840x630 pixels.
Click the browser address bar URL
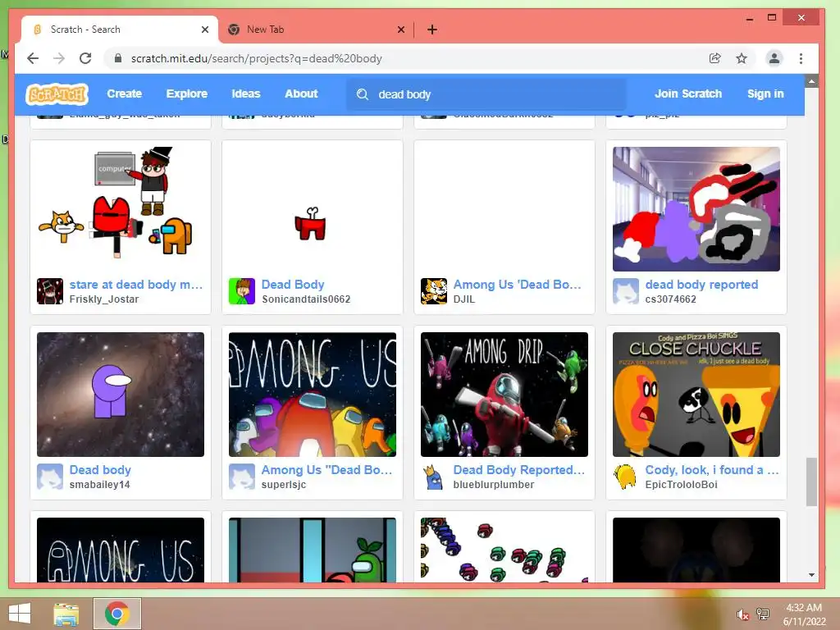(x=257, y=58)
